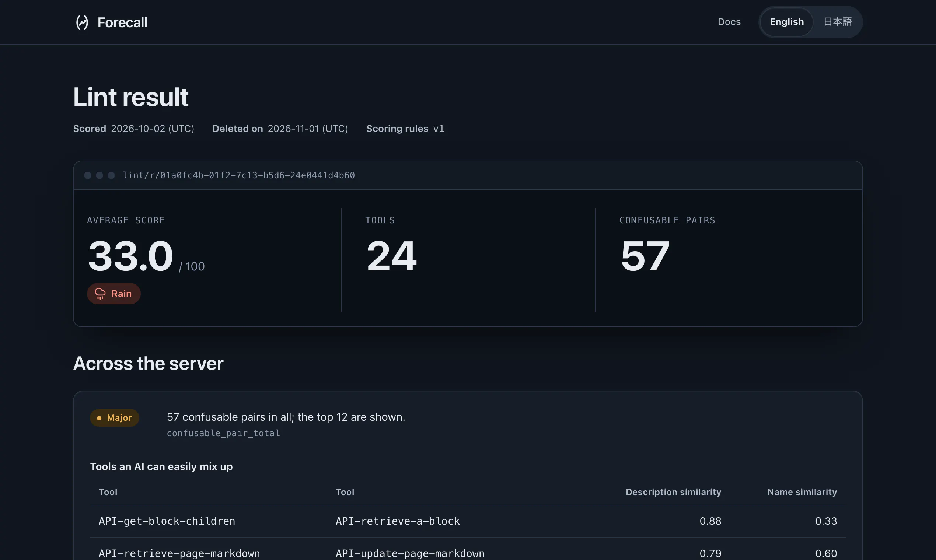Open the Docs link
The height and width of the screenshot is (560, 936).
tap(729, 22)
